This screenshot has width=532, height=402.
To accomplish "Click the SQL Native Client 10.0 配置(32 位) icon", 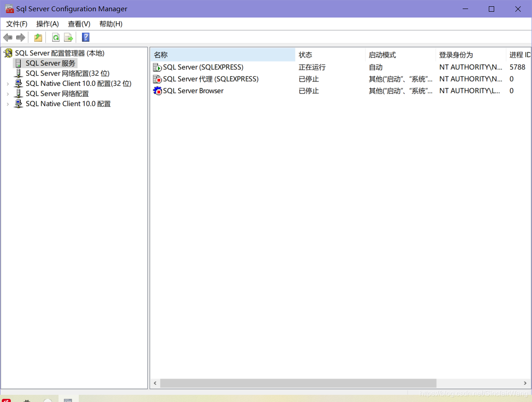I will pyautogui.click(x=18, y=83).
